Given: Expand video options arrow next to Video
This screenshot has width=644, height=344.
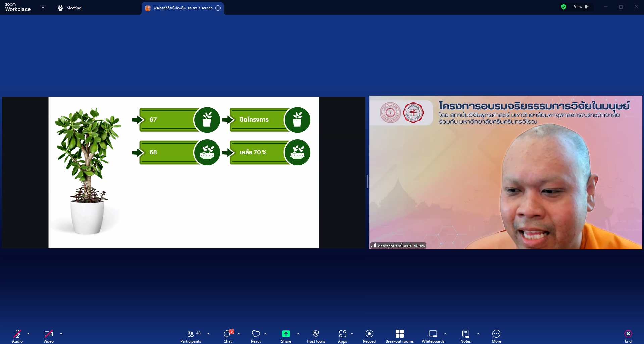Looking at the screenshot, I should 61,334.
